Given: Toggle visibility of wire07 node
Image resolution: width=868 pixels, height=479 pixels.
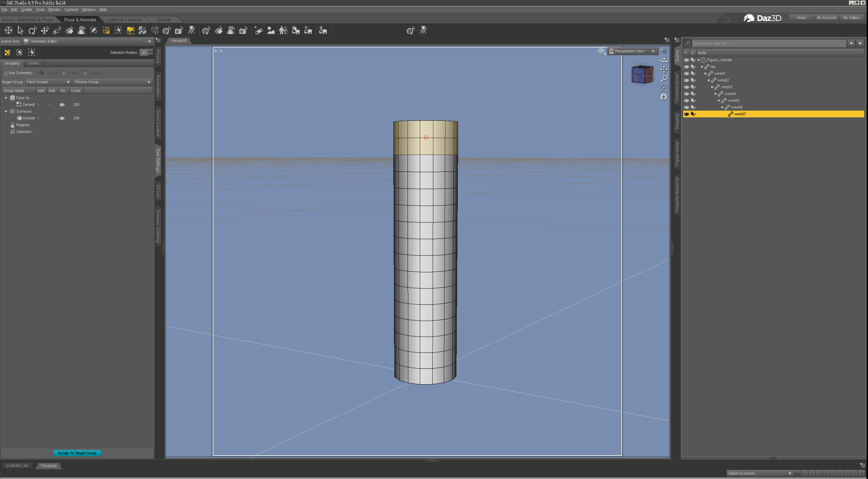Looking at the screenshot, I should [x=686, y=114].
